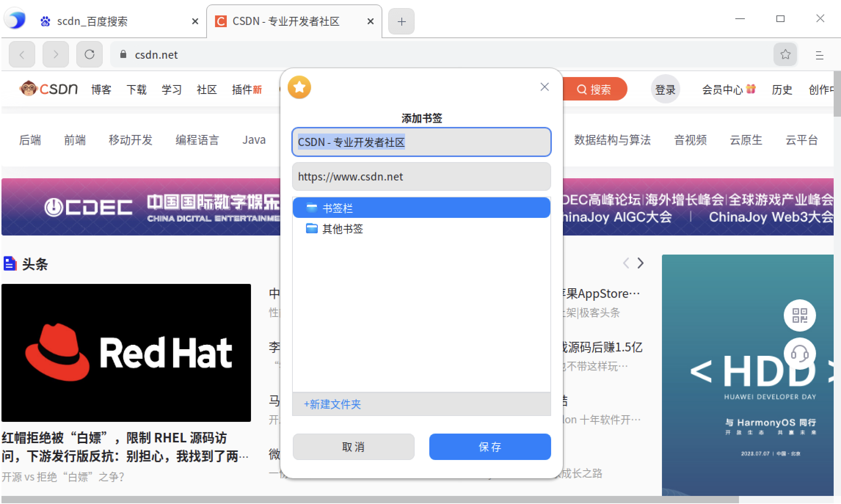
Task: Click the headset customer service icon
Action: (x=800, y=354)
